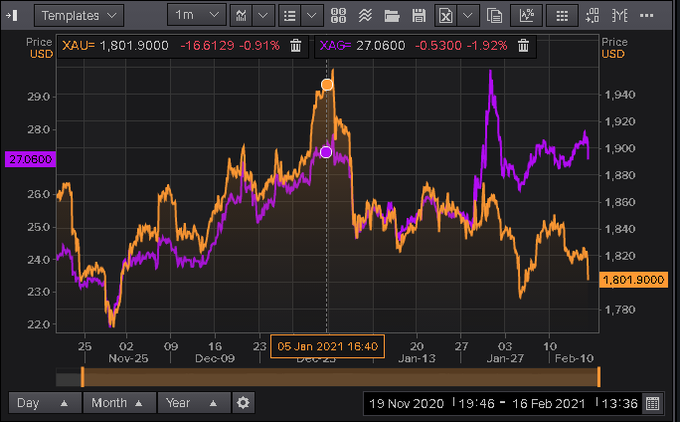Click the purple XAG crosshair marker dot
Image resolution: width=680 pixels, height=422 pixels.
326,152
